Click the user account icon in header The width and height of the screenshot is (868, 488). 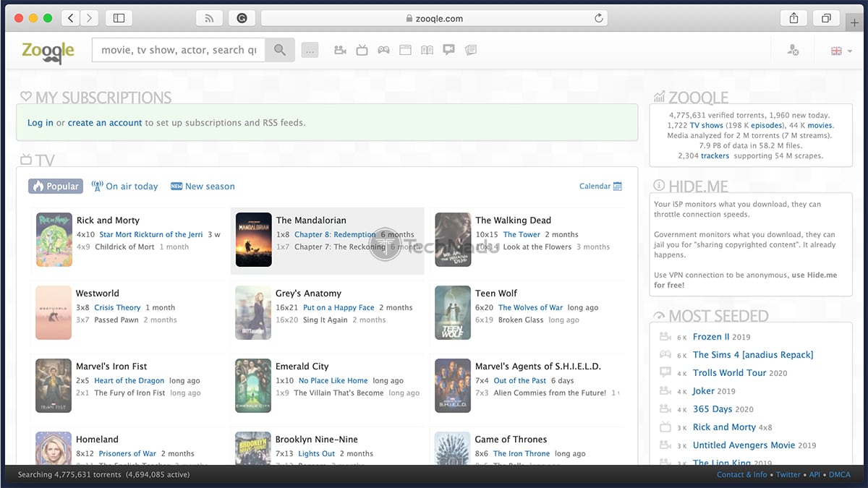pos(793,50)
